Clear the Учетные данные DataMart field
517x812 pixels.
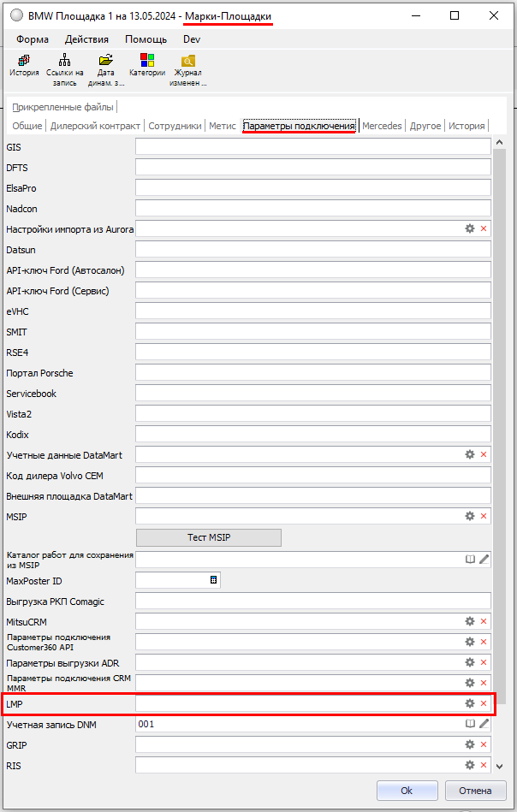484,455
